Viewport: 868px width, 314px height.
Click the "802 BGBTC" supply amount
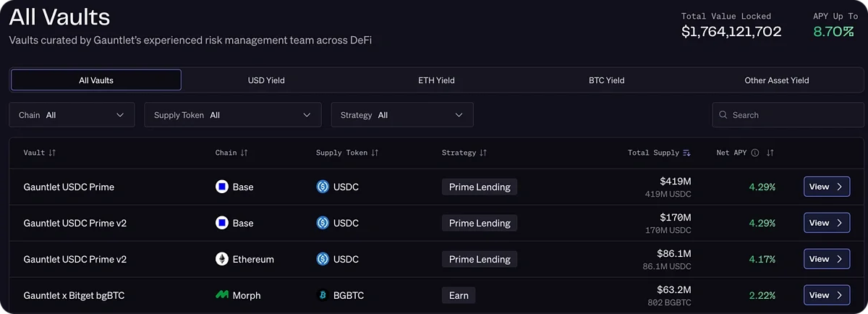click(669, 302)
